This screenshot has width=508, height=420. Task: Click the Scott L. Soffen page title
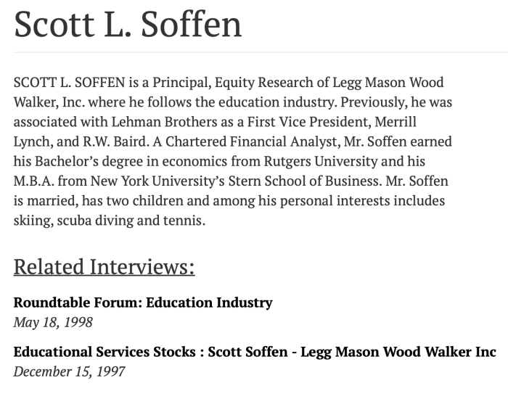128,24
